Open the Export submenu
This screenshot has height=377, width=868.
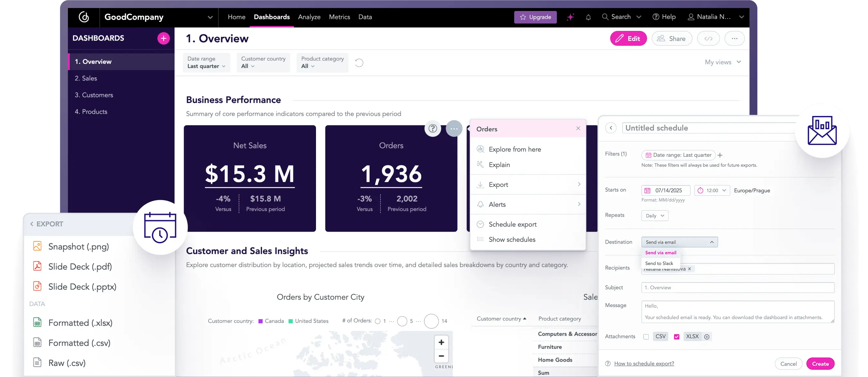coord(528,184)
